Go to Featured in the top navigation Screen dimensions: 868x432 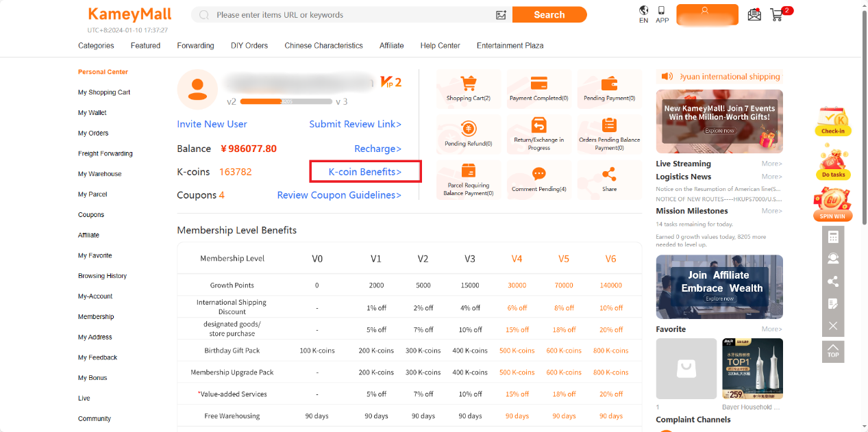tap(145, 46)
